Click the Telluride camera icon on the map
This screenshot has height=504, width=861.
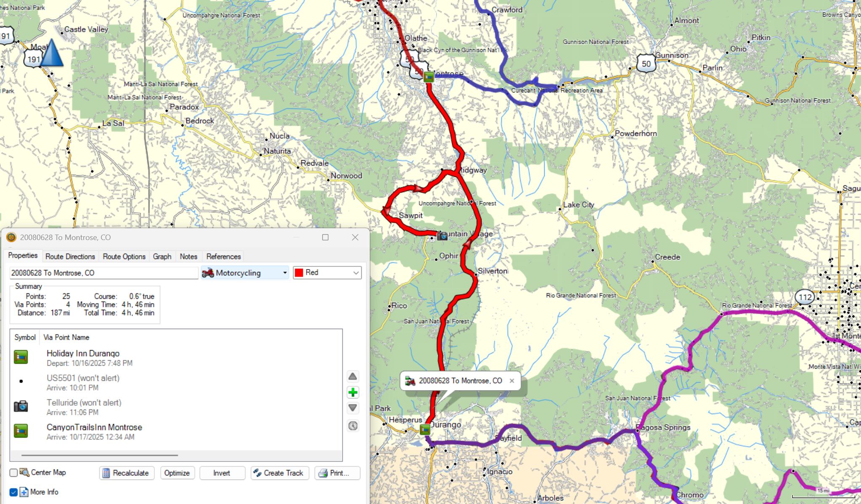click(442, 236)
